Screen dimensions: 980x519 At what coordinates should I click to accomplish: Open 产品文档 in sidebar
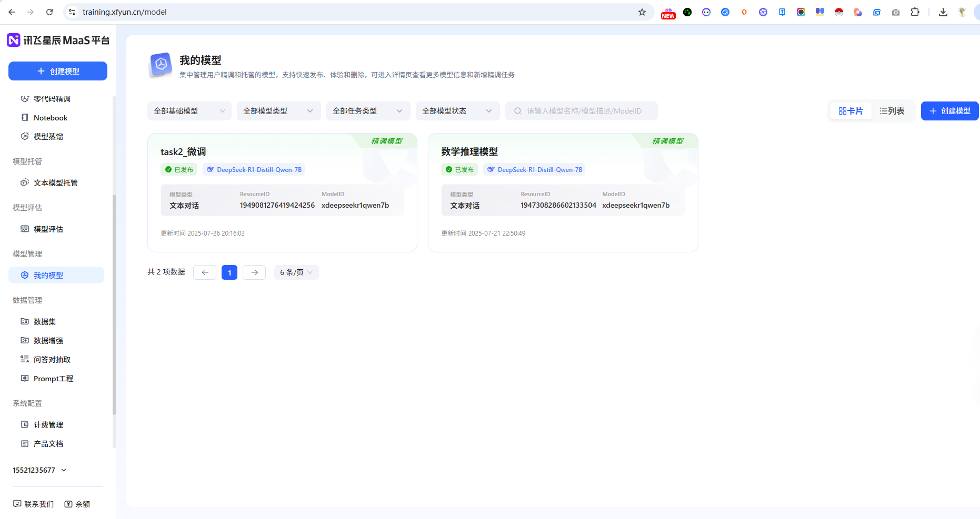pyautogui.click(x=48, y=444)
